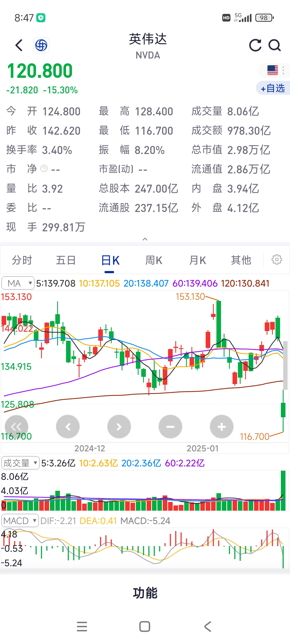The image size is (290, 644).
Task: Tap the 振幅 8.20% value
Action: tap(150, 150)
